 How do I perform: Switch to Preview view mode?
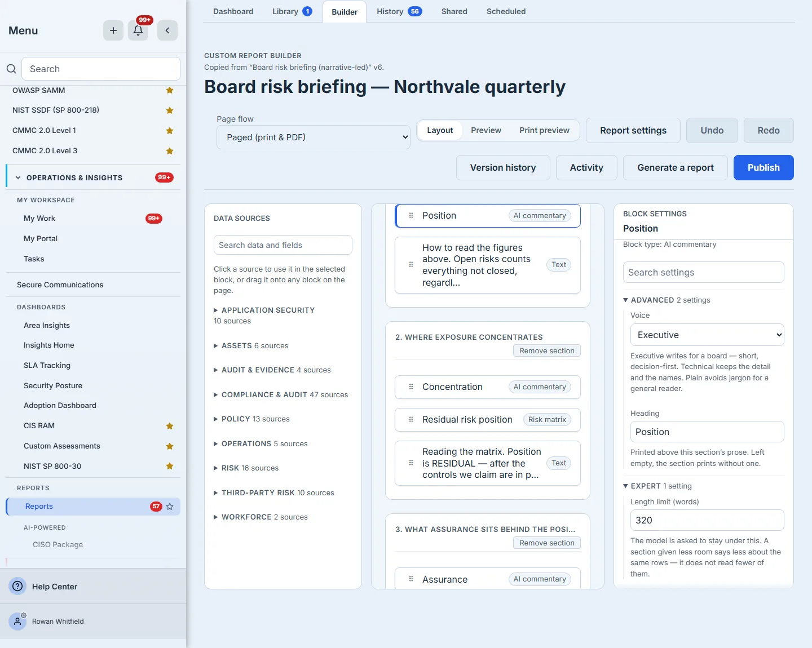pyautogui.click(x=486, y=130)
